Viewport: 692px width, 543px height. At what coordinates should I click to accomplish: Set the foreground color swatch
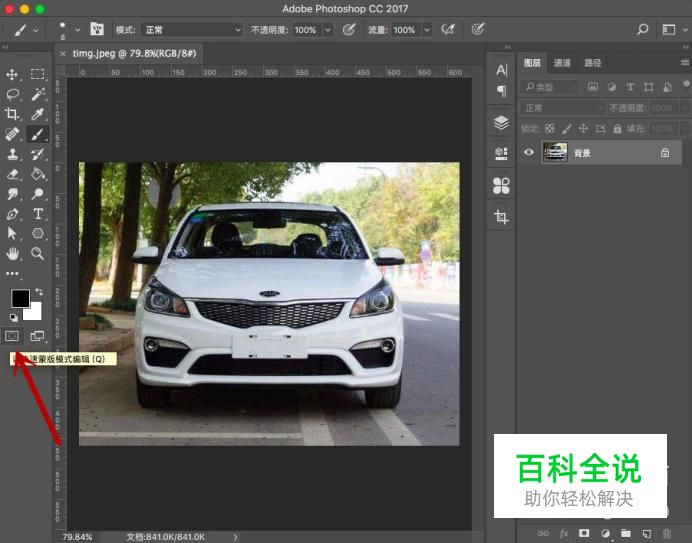[x=19, y=297]
